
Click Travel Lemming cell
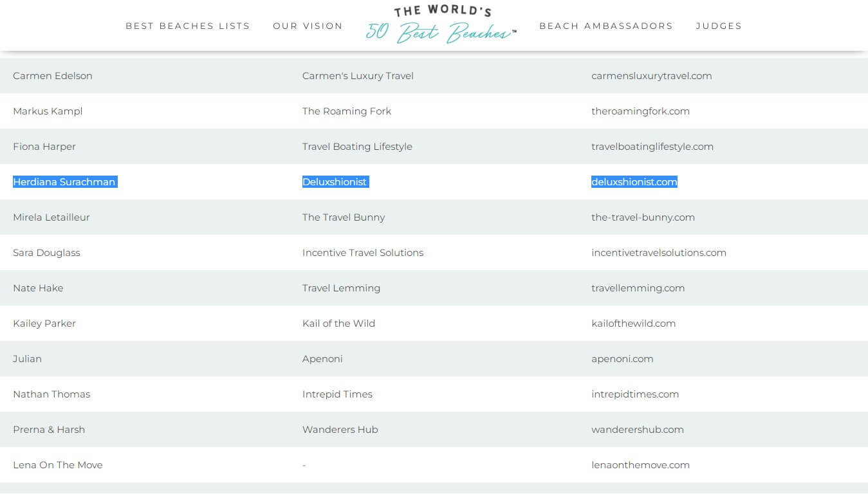[x=341, y=288]
